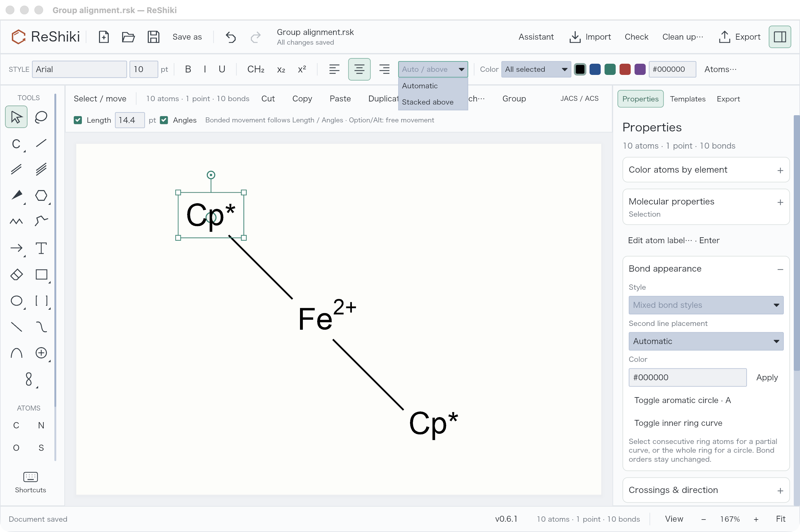Screen dimensions: 800x532
Task: Redo the last undone action
Action: pyautogui.click(x=256, y=37)
